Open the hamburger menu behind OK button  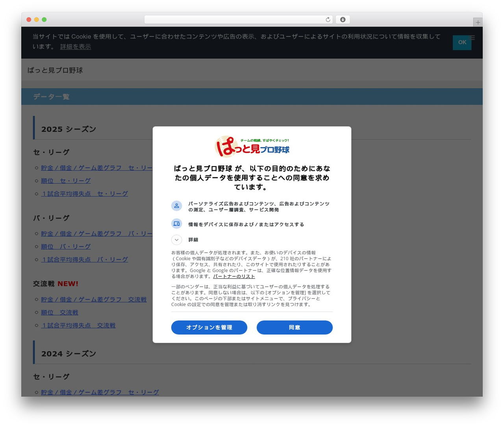coord(472,38)
